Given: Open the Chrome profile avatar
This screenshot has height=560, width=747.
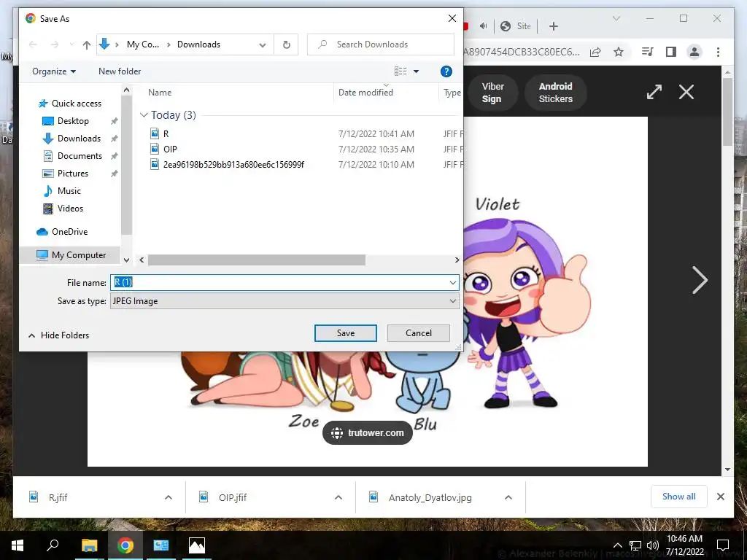Looking at the screenshot, I should pyautogui.click(x=694, y=52).
